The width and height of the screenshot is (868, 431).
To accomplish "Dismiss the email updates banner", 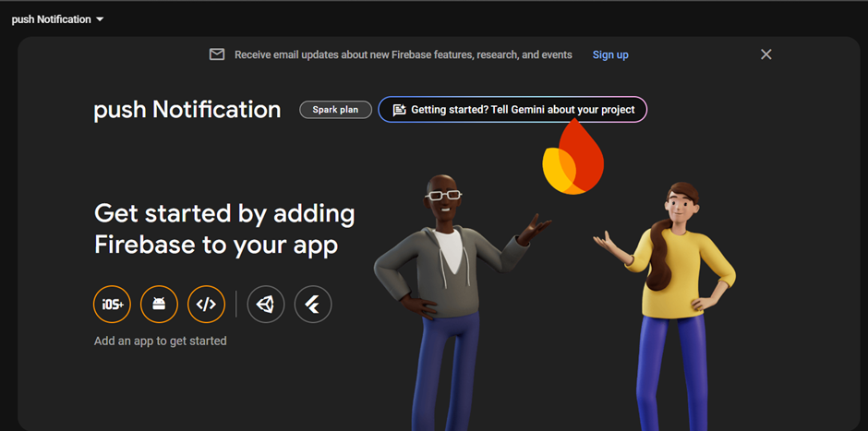I will click(766, 54).
